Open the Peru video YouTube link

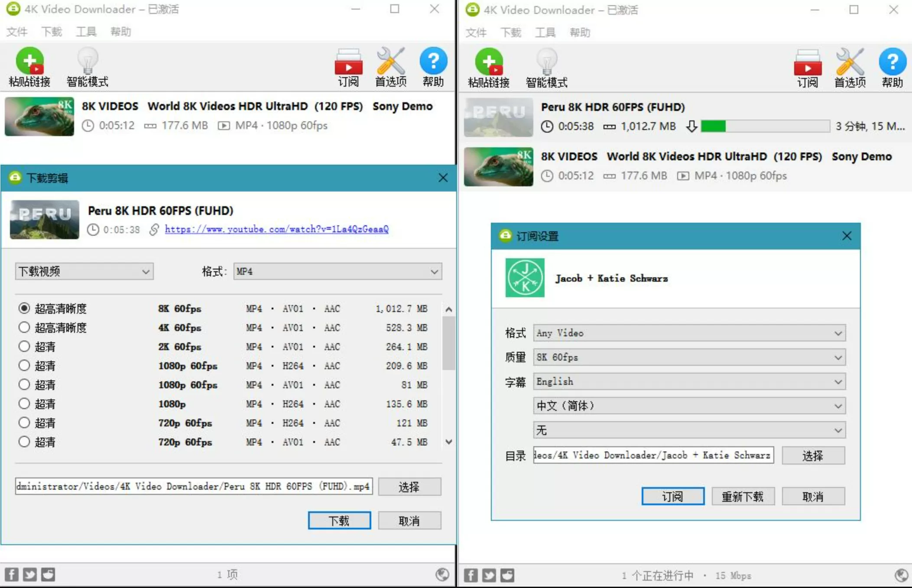276,229
